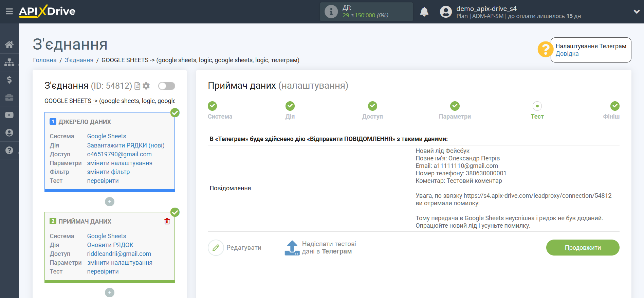
Task: Go to З'єднання breadcrumb
Action: (x=79, y=60)
